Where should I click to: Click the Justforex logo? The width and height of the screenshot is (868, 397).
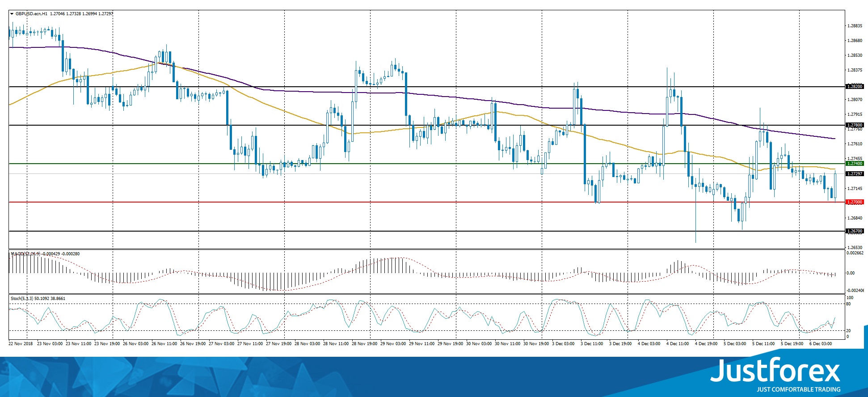[x=775, y=370]
